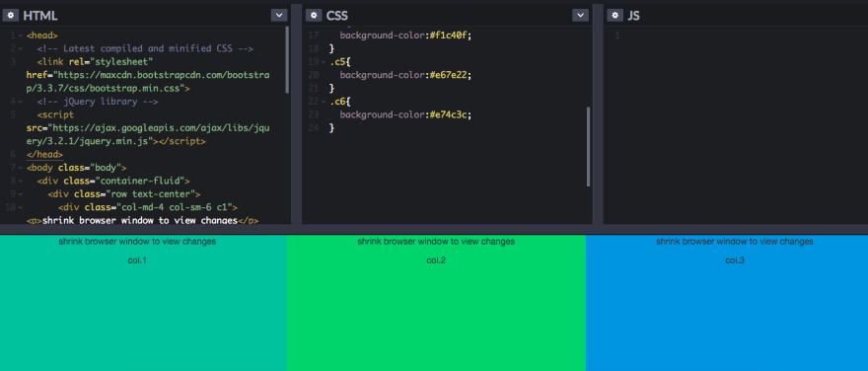Viewport: 868px width, 371px height.
Task: Select the HTML panel title
Action: click(39, 16)
